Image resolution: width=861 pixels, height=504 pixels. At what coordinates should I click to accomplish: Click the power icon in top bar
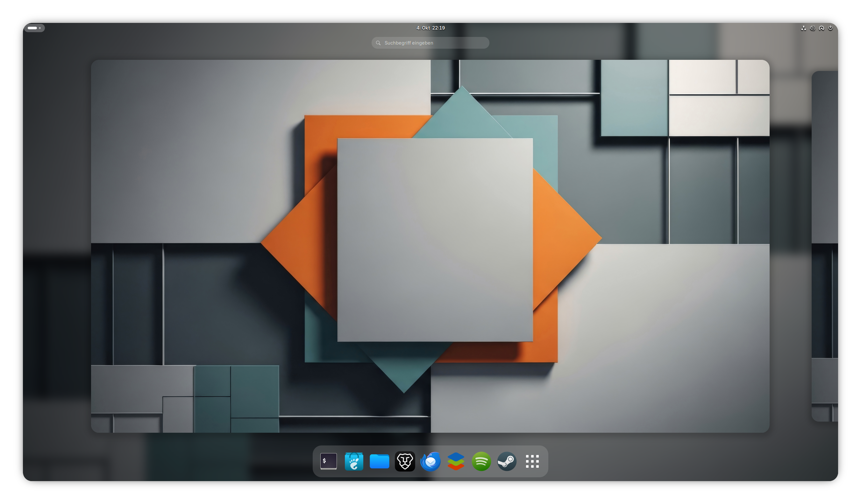point(830,28)
